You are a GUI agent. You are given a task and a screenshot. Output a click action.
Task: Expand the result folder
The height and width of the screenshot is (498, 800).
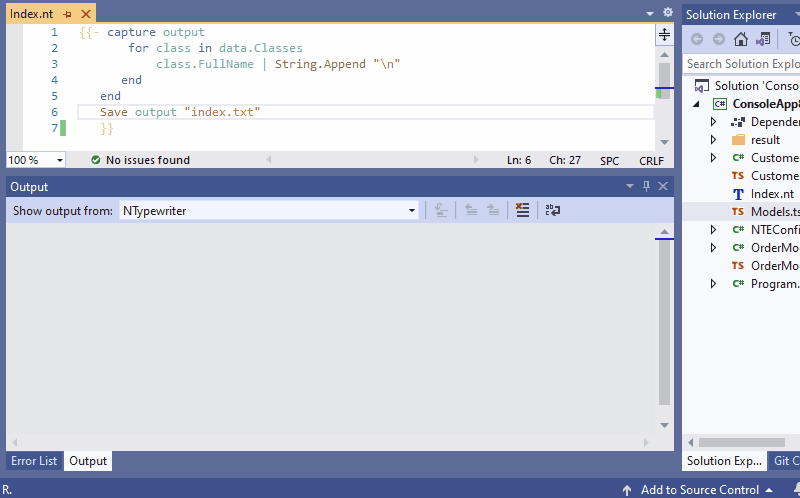tap(713, 140)
